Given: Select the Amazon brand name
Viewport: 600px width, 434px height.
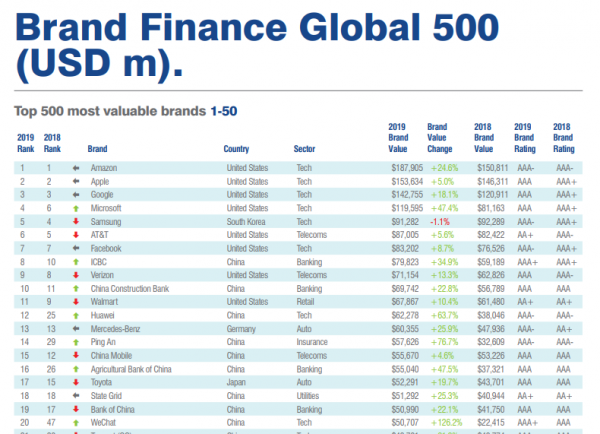Looking at the screenshot, I should (104, 168).
